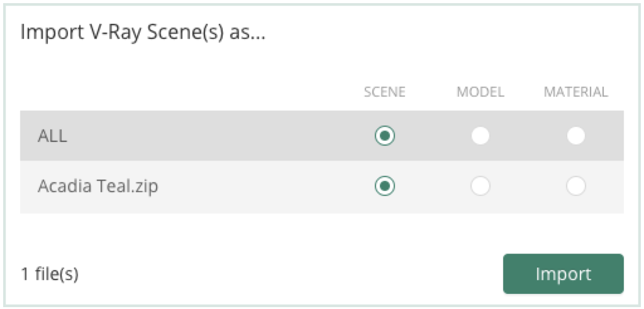Click the Import V-Ray Scene(s) as... title
Image resolution: width=644 pixels, height=309 pixels.
coord(143,33)
